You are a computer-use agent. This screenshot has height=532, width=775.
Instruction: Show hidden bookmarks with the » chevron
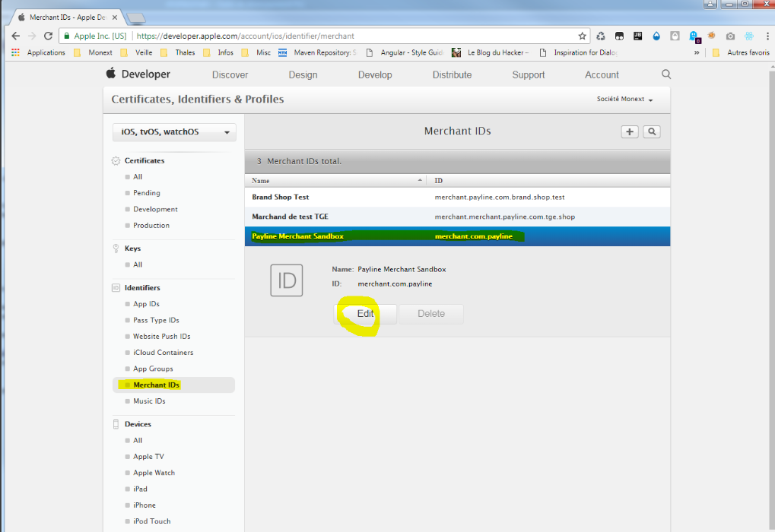click(x=697, y=52)
